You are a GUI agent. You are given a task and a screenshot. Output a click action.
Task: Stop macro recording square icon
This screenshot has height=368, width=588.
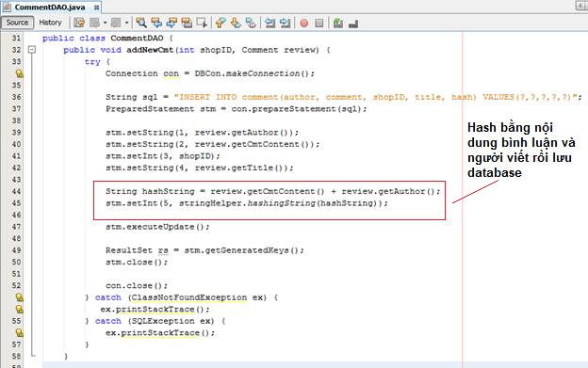tap(319, 24)
